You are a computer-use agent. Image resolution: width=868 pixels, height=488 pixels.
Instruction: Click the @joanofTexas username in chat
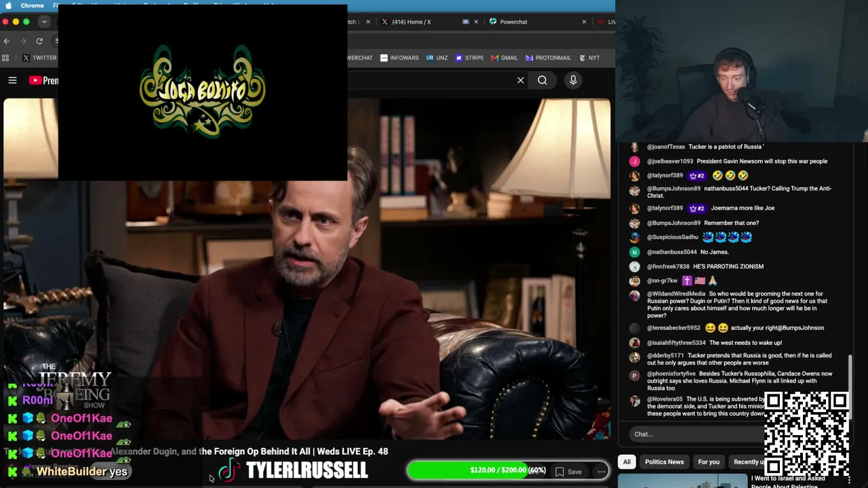(x=666, y=147)
